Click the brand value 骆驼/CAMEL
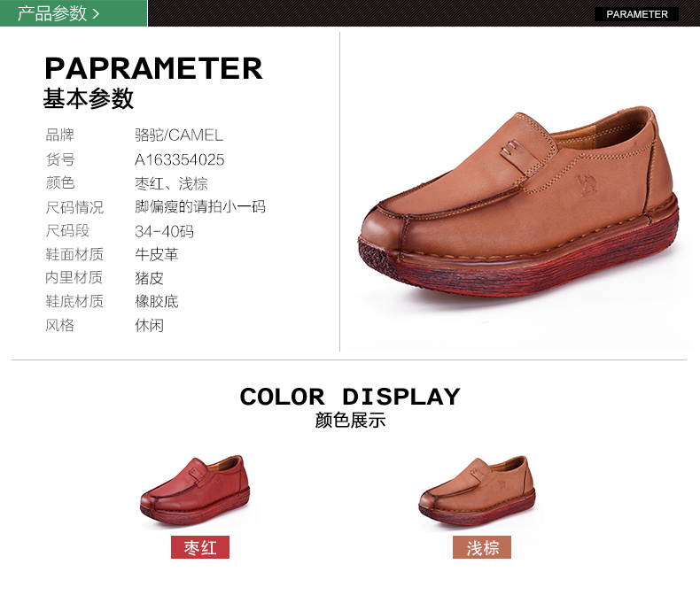This screenshot has height=603, width=700. (179, 135)
